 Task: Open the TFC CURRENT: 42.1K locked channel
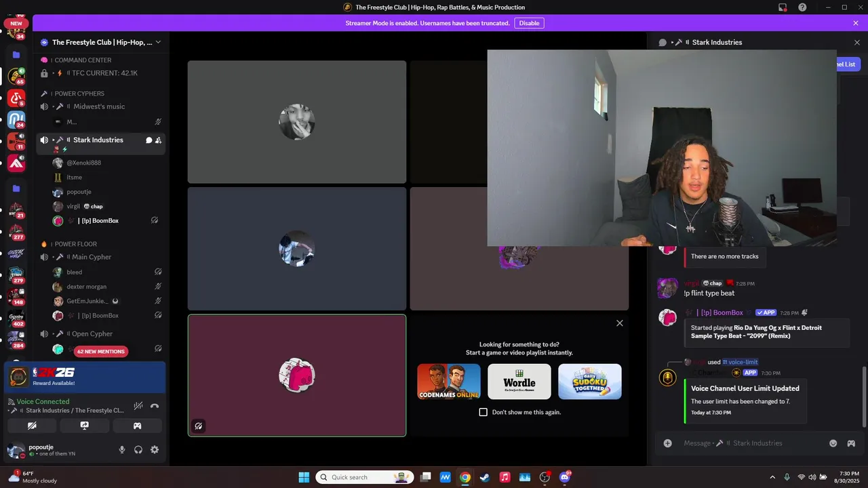101,73
